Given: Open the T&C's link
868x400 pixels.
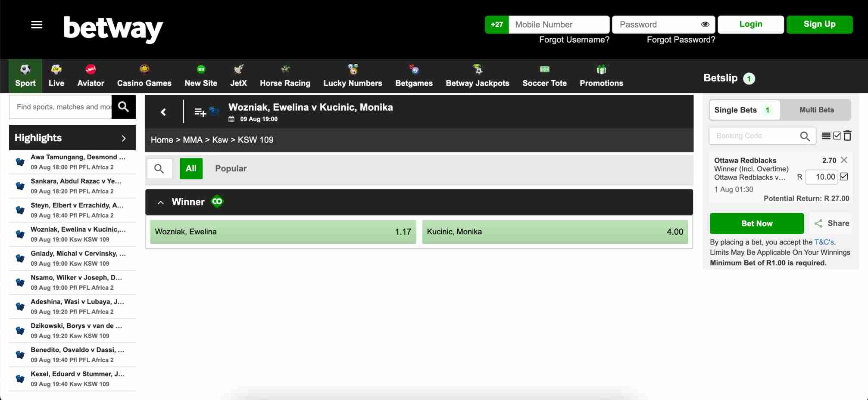Looking at the screenshot, I should click(x=824, y=242).
